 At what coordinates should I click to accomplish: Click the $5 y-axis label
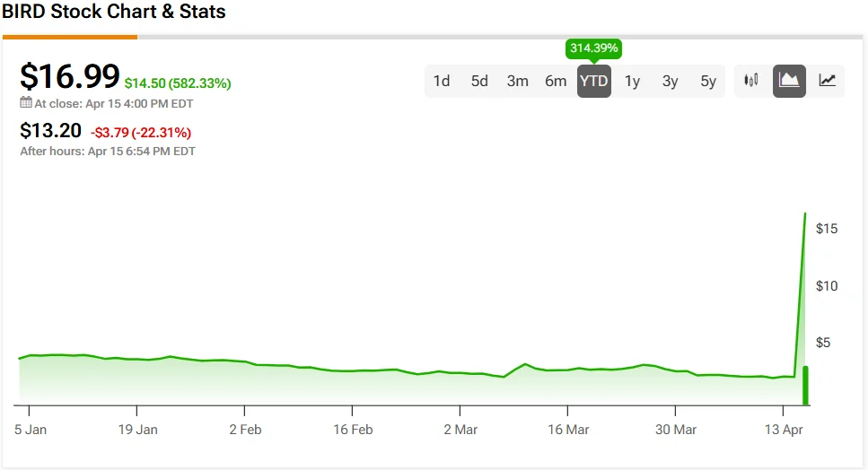click(x=823, y=343)
